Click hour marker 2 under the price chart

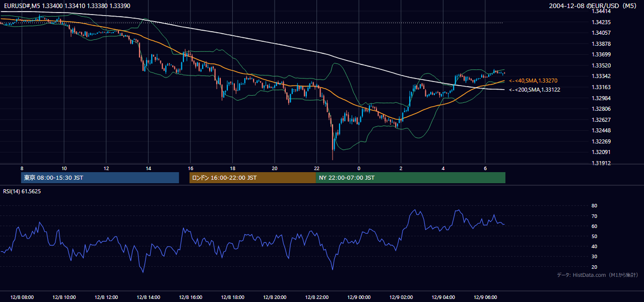tap(401, 168)
